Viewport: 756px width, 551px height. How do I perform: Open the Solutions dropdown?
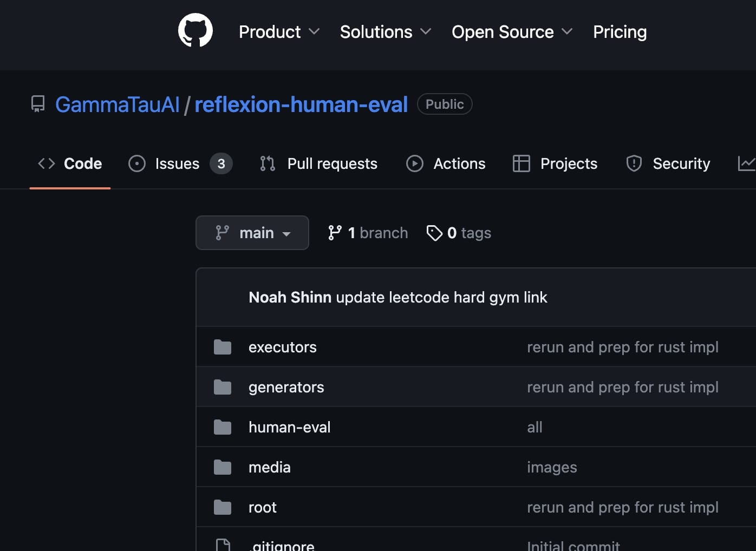pyautogui.click(x=385, y=32)
